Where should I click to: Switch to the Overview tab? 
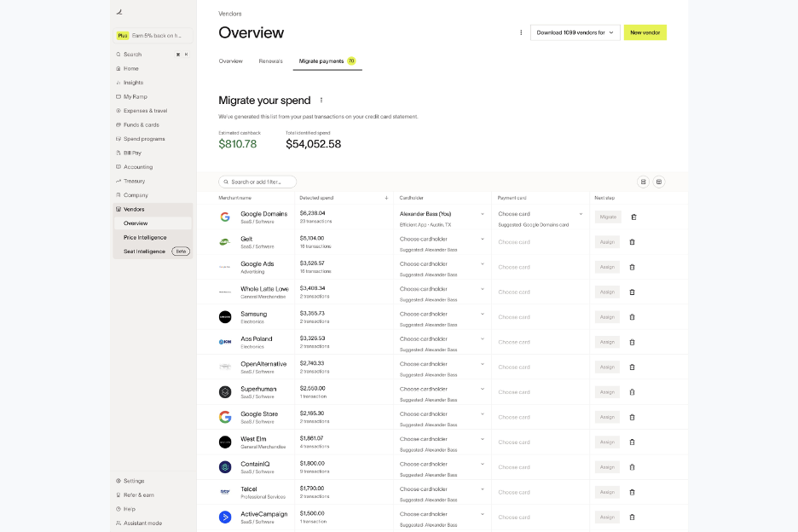(x=230, y=61)
